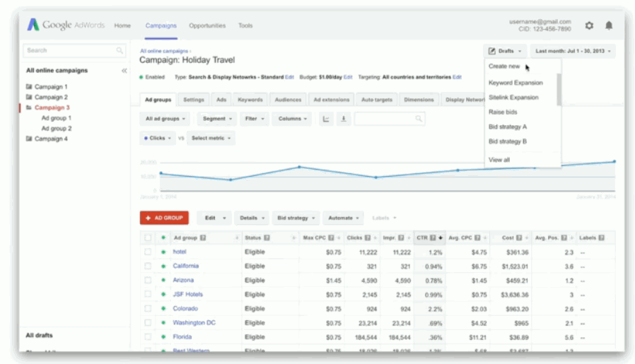Open the date range Last month dropdown
Viewport: 635px width, 364px height.
pyautogui.click(x=573, y=51)
